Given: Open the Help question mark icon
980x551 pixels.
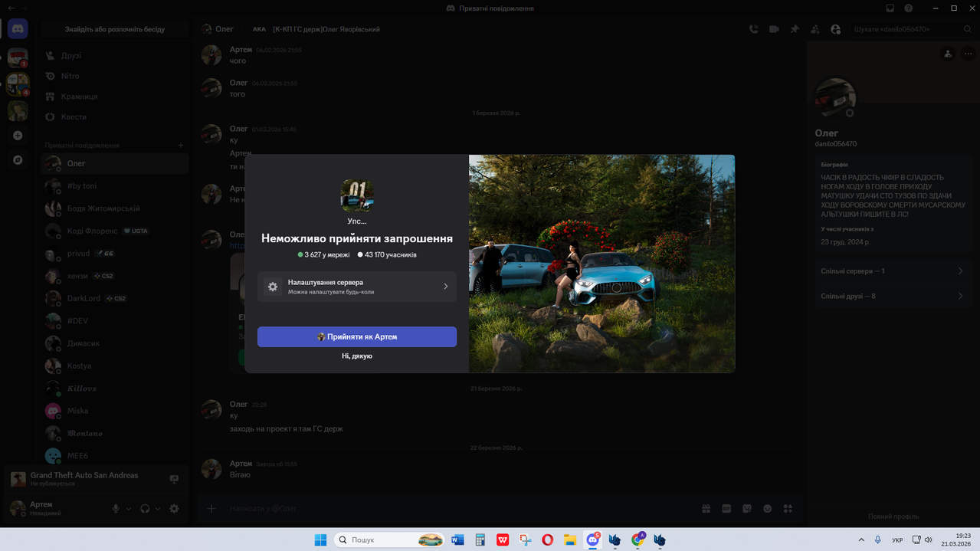Looking at the screenshot, I should pos(909,8).
